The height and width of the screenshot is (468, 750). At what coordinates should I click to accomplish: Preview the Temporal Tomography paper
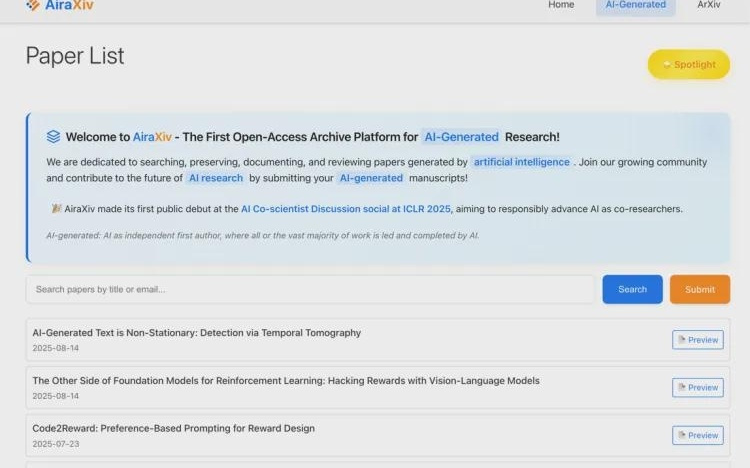pyautogui.click(x=698, y=340)
